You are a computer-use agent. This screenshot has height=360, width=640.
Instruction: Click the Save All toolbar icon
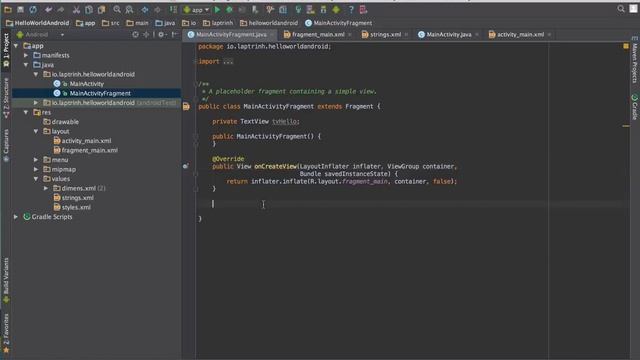pyautogui.click(x=20, y=9)
